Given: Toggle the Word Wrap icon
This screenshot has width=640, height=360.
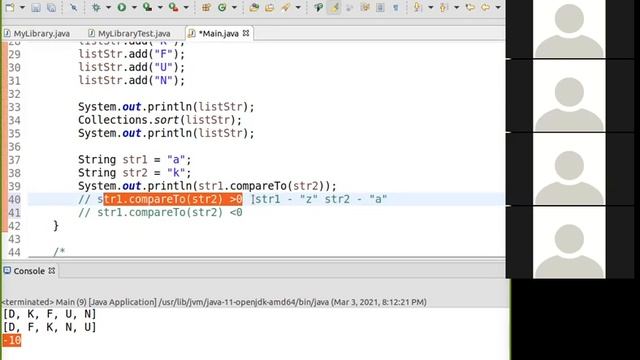Looking at the screenshot, I should point(350,7).
